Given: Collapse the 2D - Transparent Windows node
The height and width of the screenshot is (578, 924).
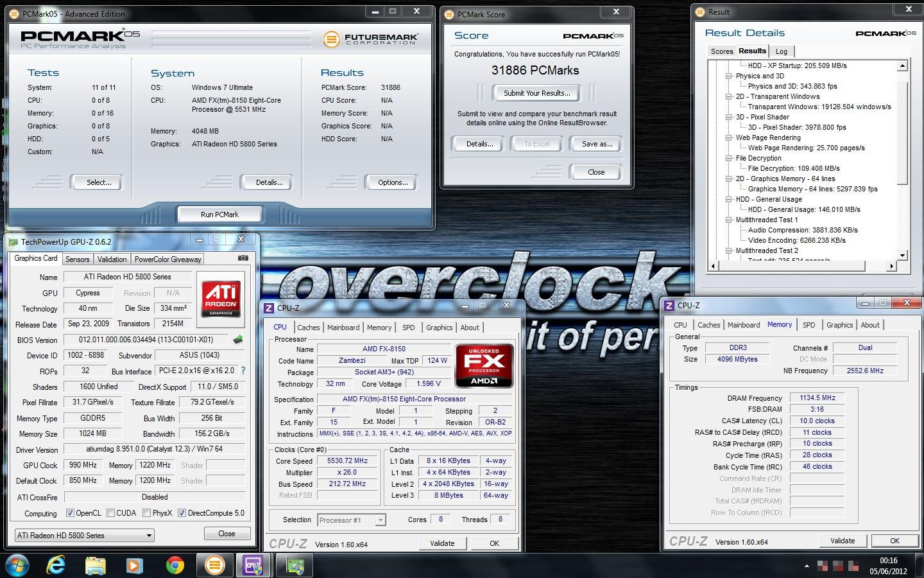Looking at the screenshot, I should point(729,96).
